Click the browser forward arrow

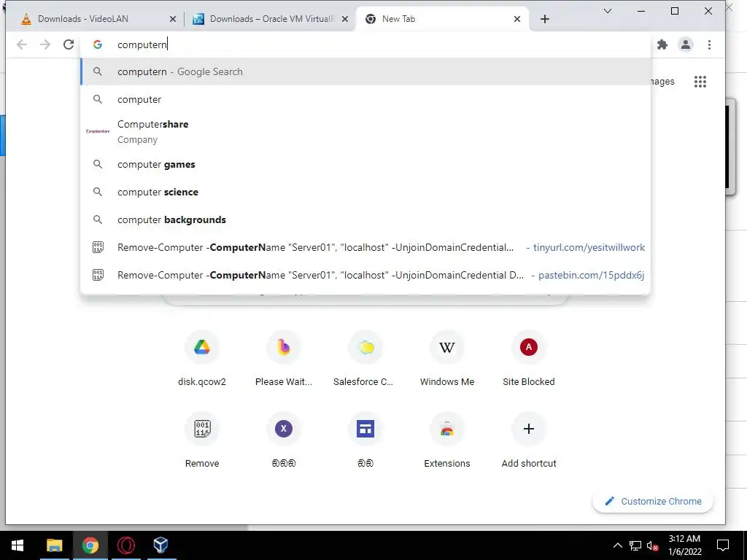[45, 44]
